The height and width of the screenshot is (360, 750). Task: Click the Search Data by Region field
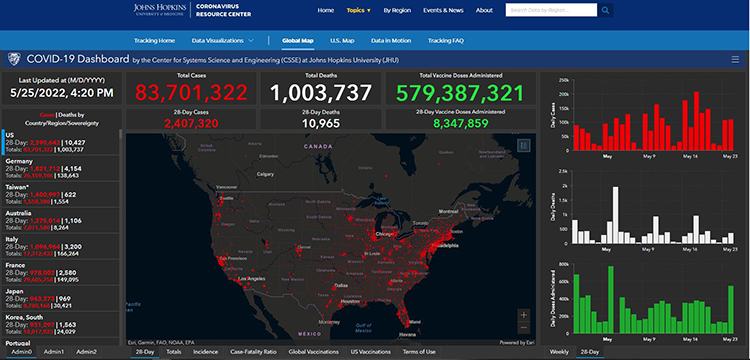tap(551, 10)
